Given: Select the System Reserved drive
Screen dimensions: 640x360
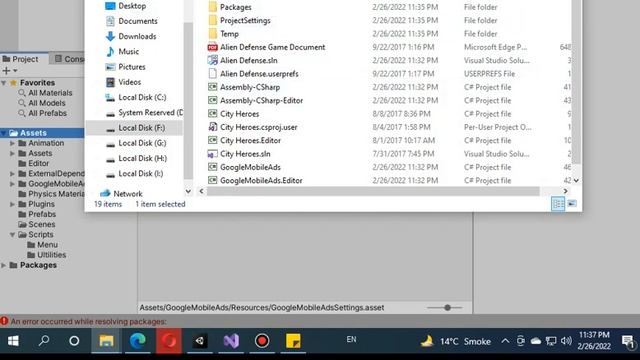Looking at the screenshot, I should coord(150,113).
